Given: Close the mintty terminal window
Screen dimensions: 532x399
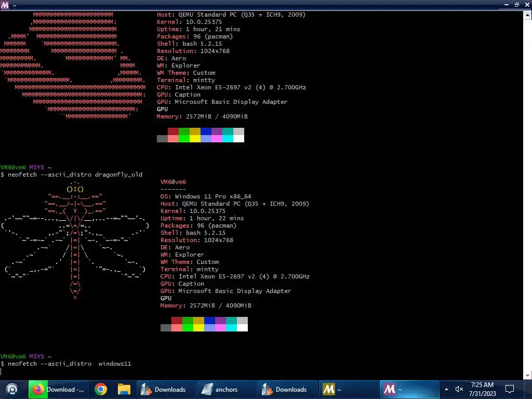Looking at the screenshot, I should pos(527,5).
